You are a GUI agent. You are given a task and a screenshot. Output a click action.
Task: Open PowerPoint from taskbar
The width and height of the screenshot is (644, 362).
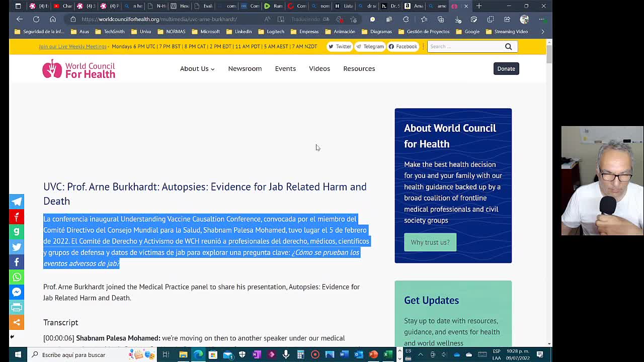[373, 354]
